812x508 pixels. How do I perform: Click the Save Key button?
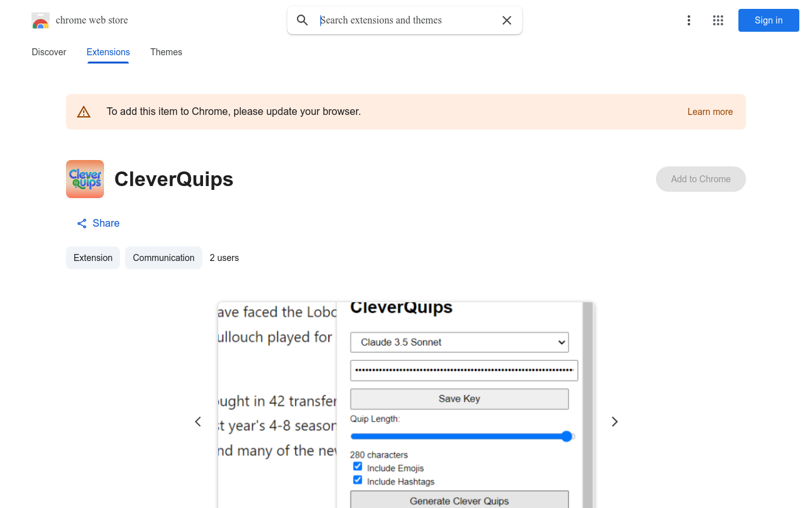pos(459,399)
